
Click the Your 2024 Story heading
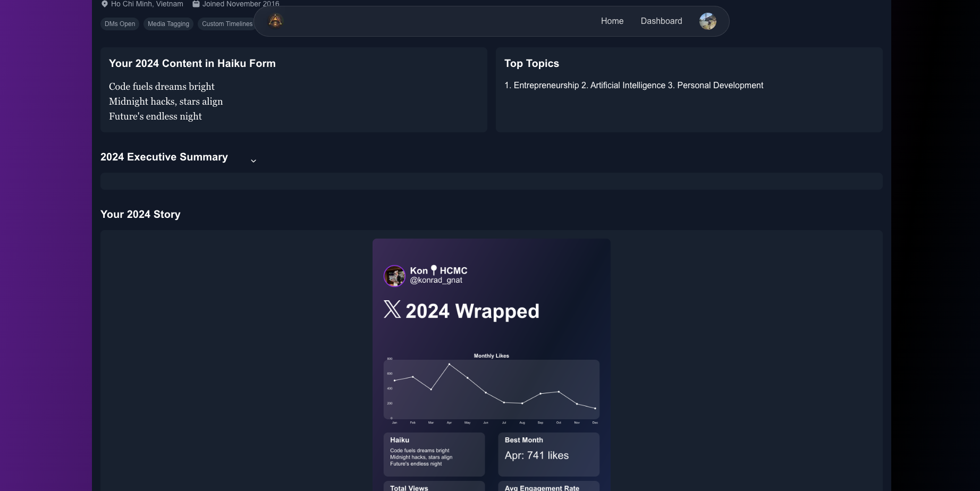click(x=140, y=214)
